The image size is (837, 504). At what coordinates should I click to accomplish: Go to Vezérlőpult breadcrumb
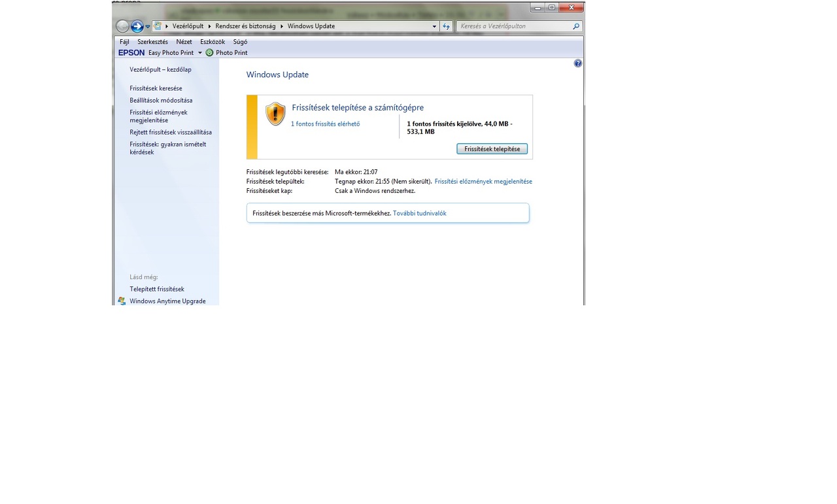[188, 26]
